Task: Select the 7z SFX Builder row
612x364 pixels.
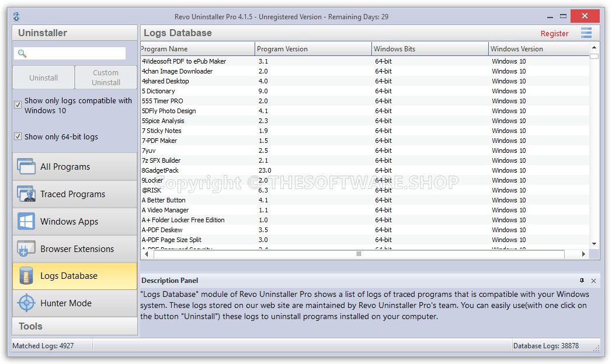Action: pos(365,160)
